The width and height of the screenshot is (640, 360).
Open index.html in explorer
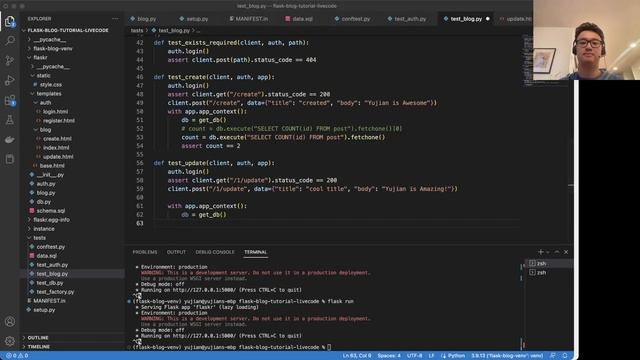point(56,148)
